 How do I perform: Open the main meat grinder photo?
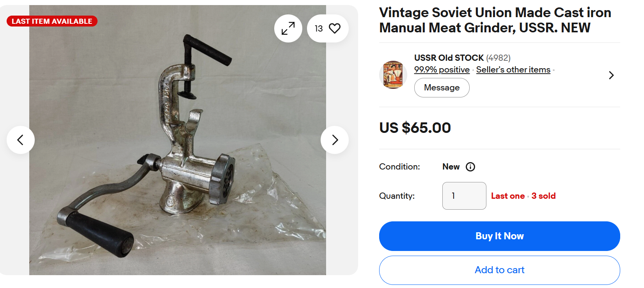[177, 140]
